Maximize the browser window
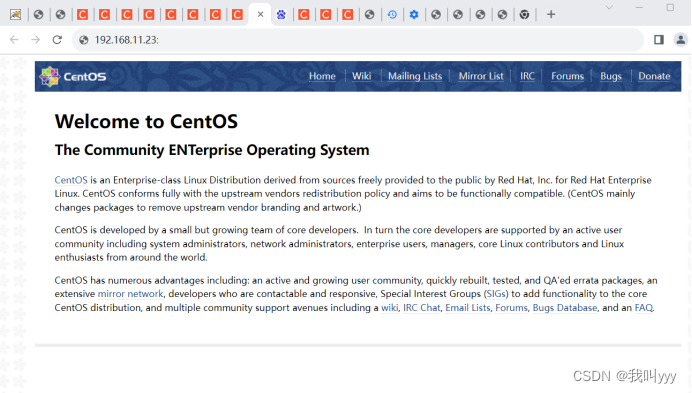Viewport: 692px width, 393px height. pos(670,8)
